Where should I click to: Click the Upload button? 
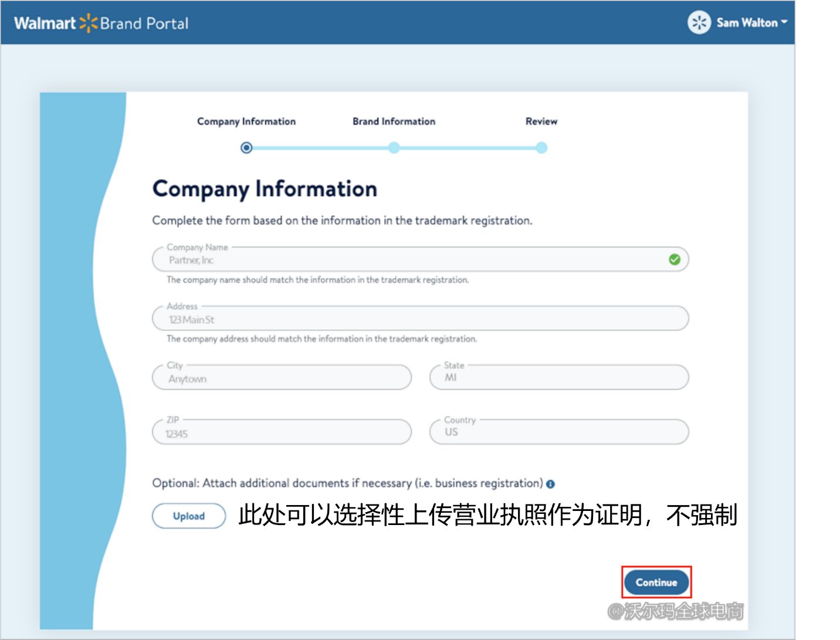coord(189,516)
